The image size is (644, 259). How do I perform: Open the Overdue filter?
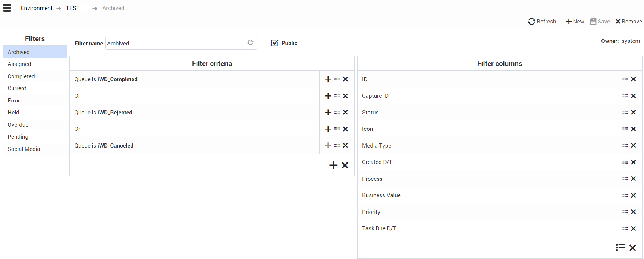click(18, 125)
